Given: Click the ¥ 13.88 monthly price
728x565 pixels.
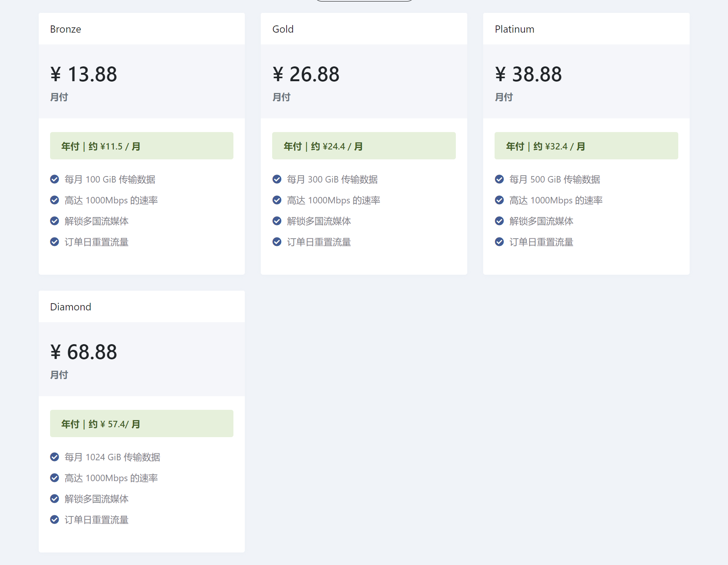Looking at the screenshot, I should click(84, 74).
